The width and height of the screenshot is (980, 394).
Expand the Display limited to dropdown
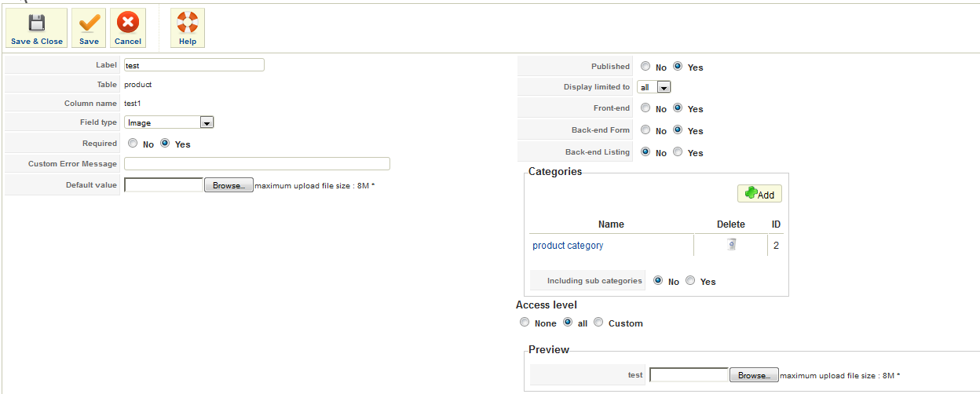point(664,87)
